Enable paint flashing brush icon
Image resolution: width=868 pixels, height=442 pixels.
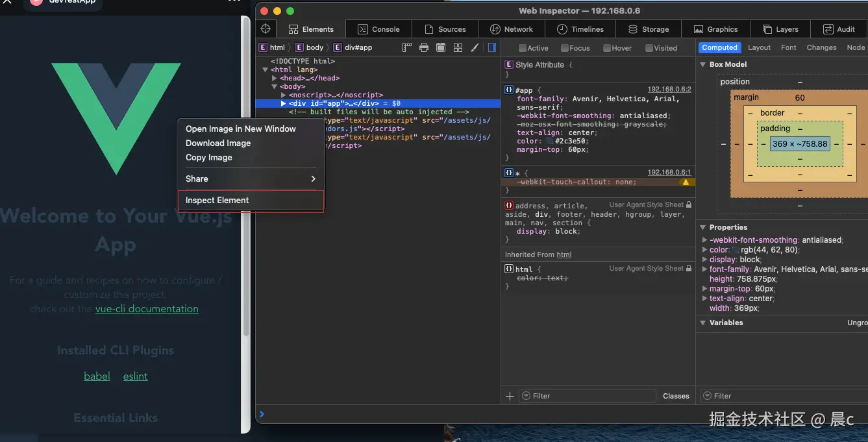[x=475, y=47]
